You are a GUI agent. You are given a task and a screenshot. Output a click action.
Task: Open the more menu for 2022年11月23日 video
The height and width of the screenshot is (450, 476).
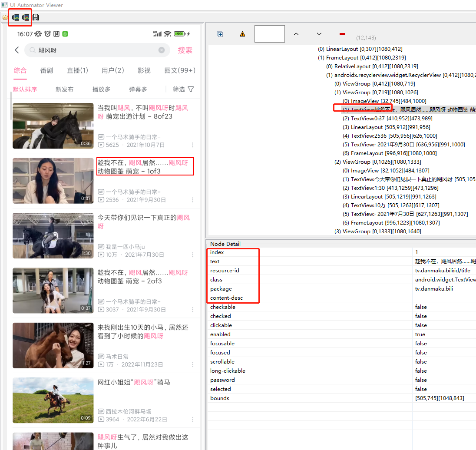[x=192, y=364]
